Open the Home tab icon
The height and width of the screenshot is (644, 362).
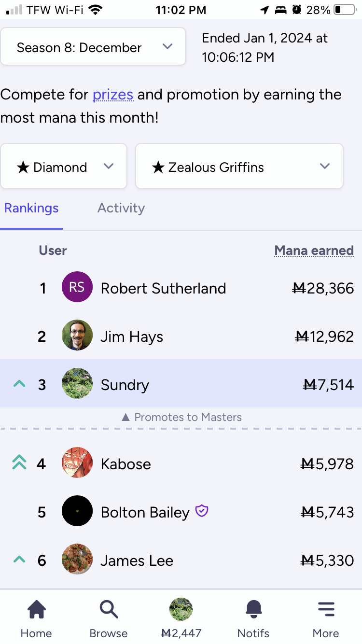tap(36, 610)
